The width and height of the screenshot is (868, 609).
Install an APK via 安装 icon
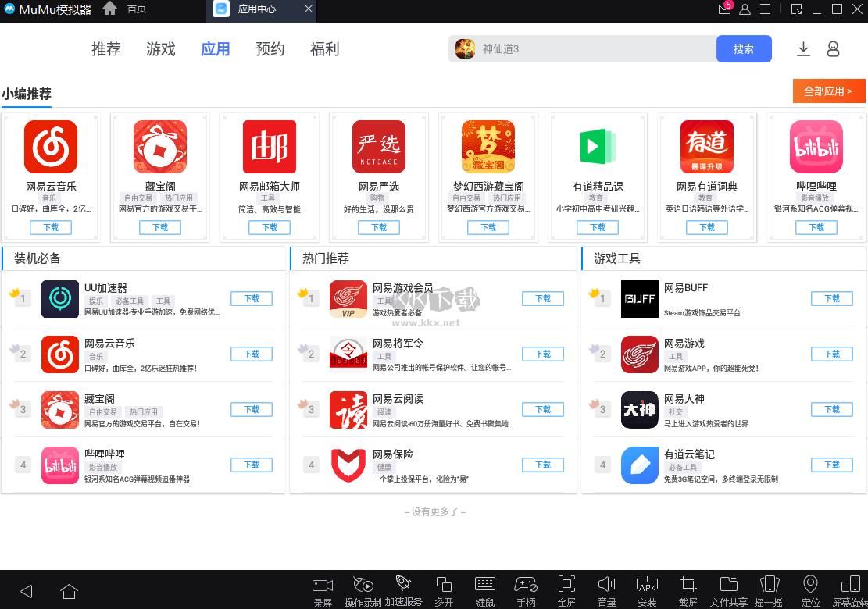coord(648,589)
